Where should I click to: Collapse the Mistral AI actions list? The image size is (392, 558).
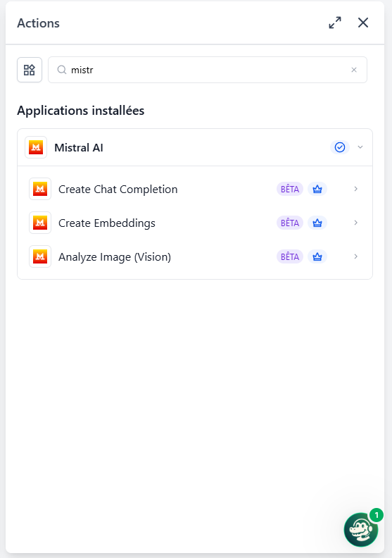tap(360, 147)
